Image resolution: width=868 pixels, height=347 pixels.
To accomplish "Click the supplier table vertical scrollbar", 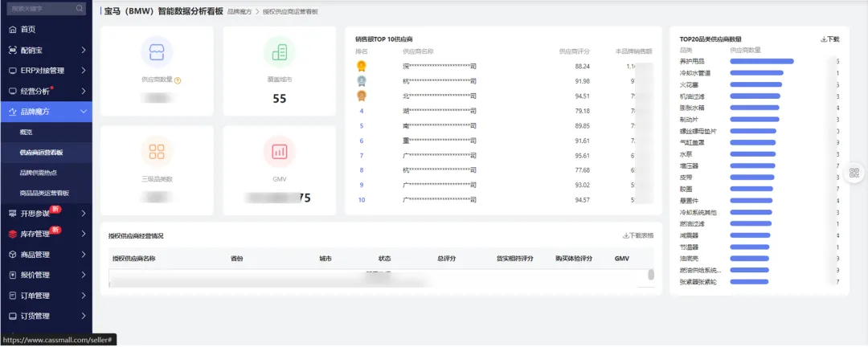I will 651,275.
